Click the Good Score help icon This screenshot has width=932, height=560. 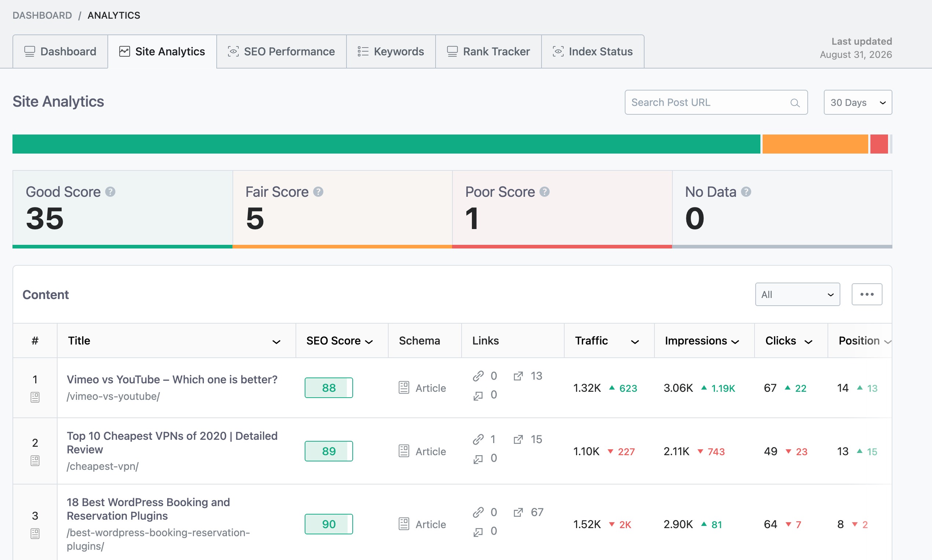pyautogui.click(x=110, y=192)
